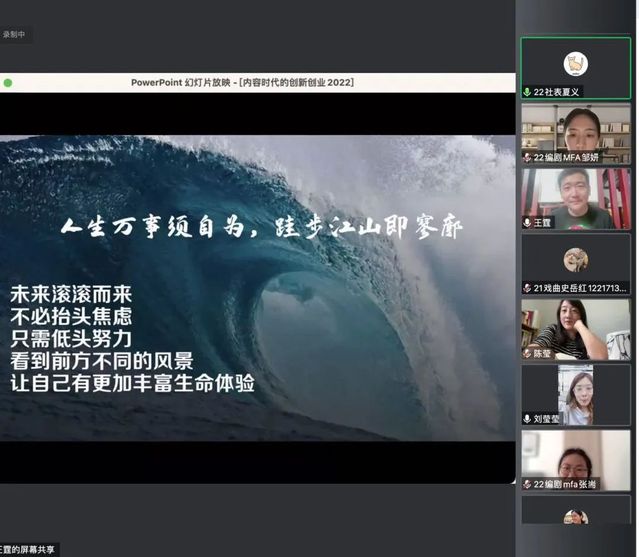Click the green microphone icon of 22社表夏义
Screen dimensions: 639x557
click(x=527, y=92)
